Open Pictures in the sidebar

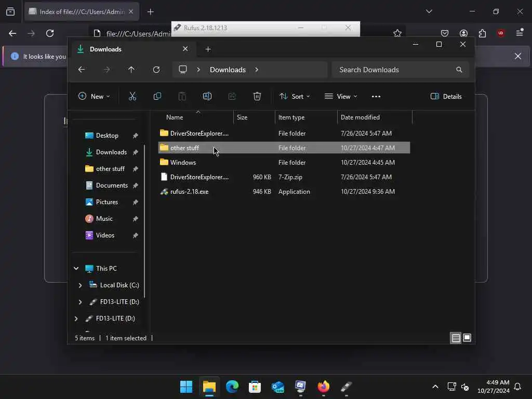point(107,202)
